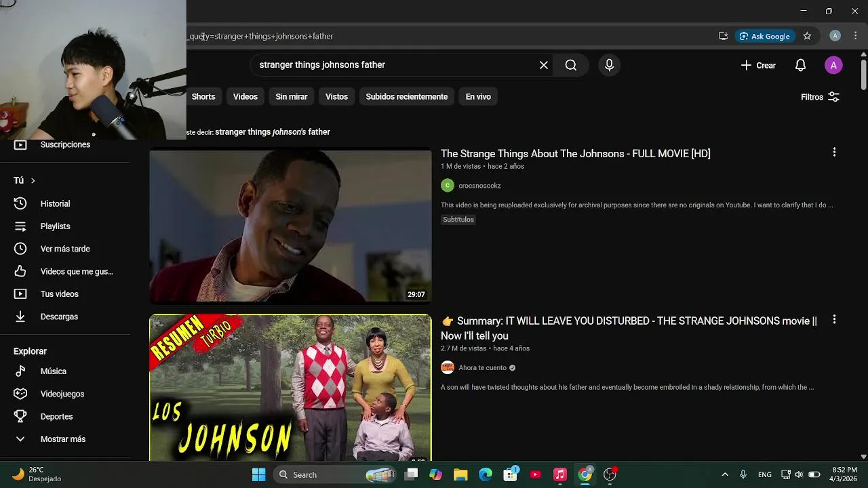Screen dimensions: 868x488
Task: Bookmark this page with the star icon
Action: pyautogui.click(x=807, y=36)
